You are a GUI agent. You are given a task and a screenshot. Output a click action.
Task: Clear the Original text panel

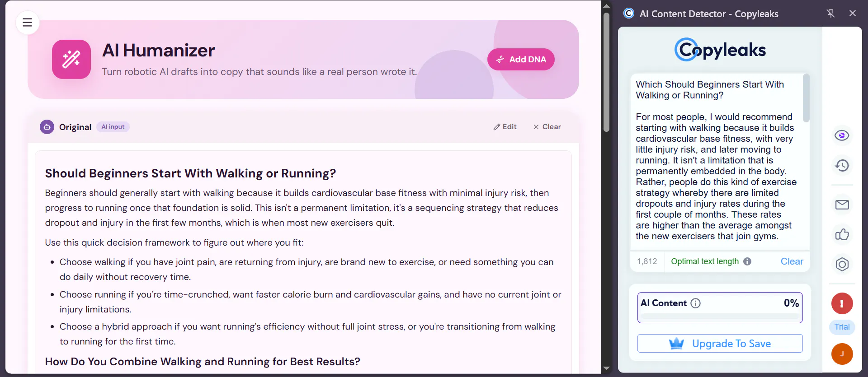pyautogui.click(x=547, y=127)
